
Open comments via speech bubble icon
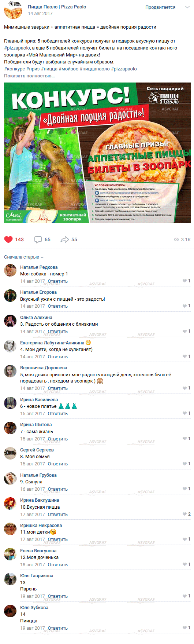(38, 239)
